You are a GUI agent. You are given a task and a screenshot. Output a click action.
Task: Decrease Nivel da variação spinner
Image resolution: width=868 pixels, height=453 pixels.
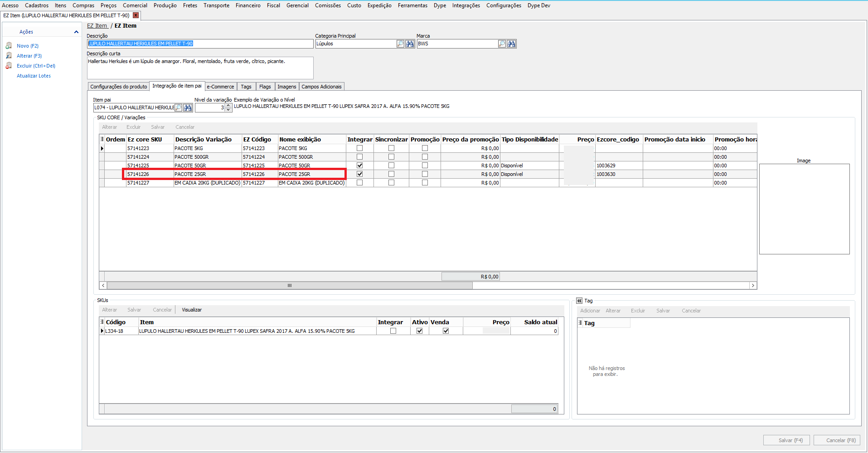pos(228,110)
